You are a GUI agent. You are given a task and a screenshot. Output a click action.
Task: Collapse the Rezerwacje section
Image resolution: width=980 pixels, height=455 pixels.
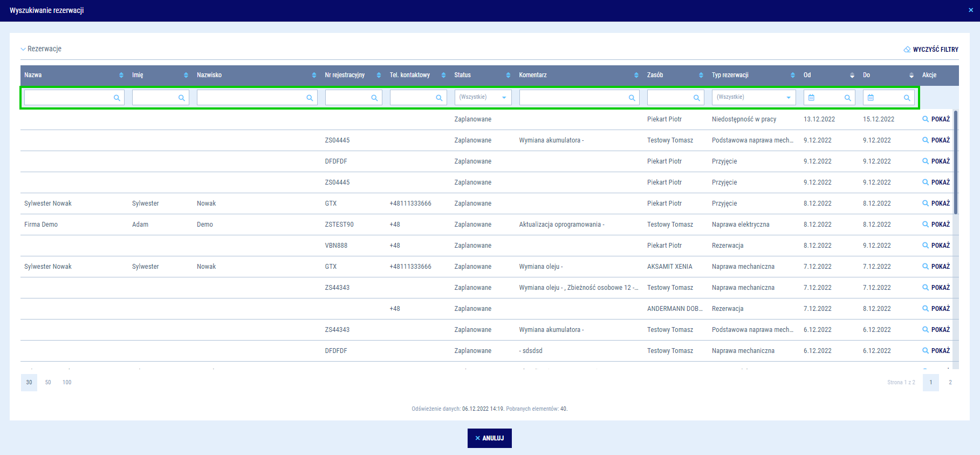[23, 49]
